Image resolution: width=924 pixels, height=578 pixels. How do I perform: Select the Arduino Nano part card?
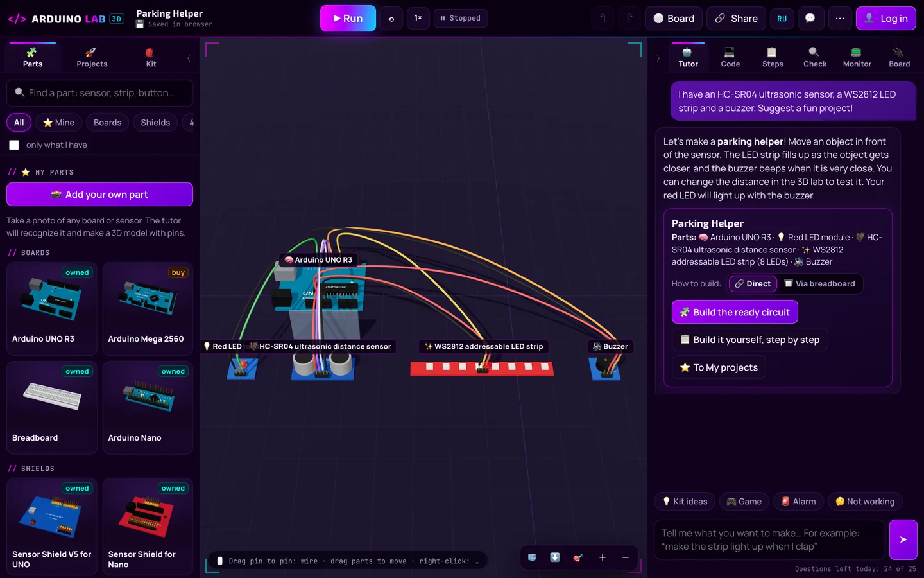[148, 408]
